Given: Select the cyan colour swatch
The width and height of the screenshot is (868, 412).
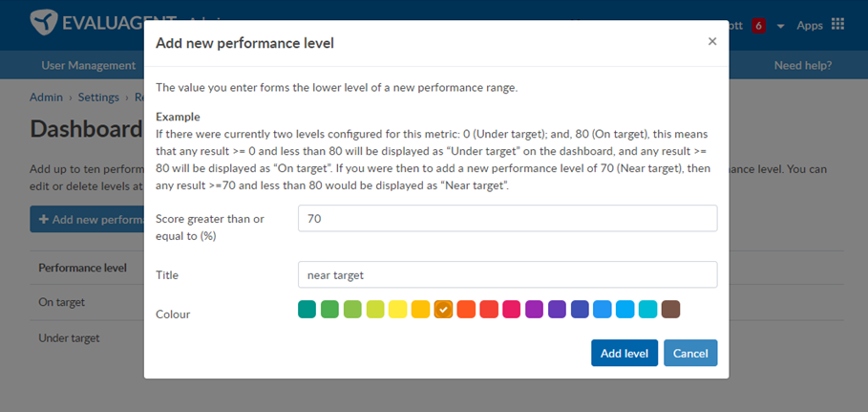Looking at the screenshot, I should (x=648, y=309).
